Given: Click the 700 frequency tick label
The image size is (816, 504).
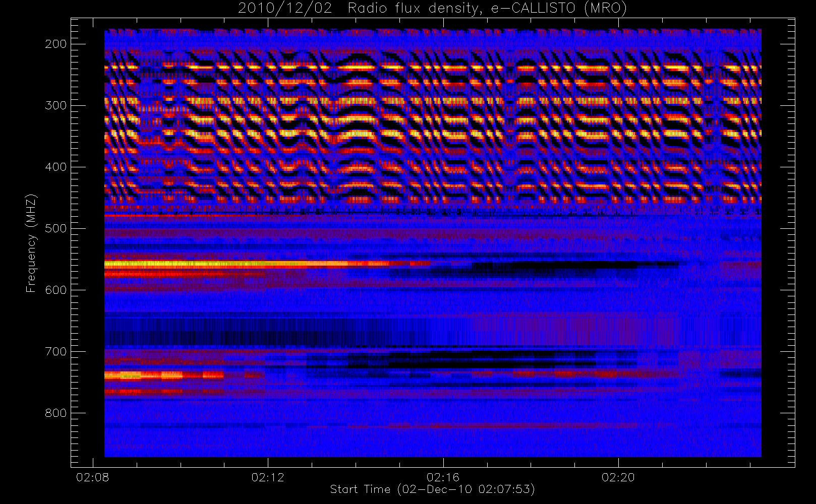Looking at the screenshot, I should pos(56,351).
